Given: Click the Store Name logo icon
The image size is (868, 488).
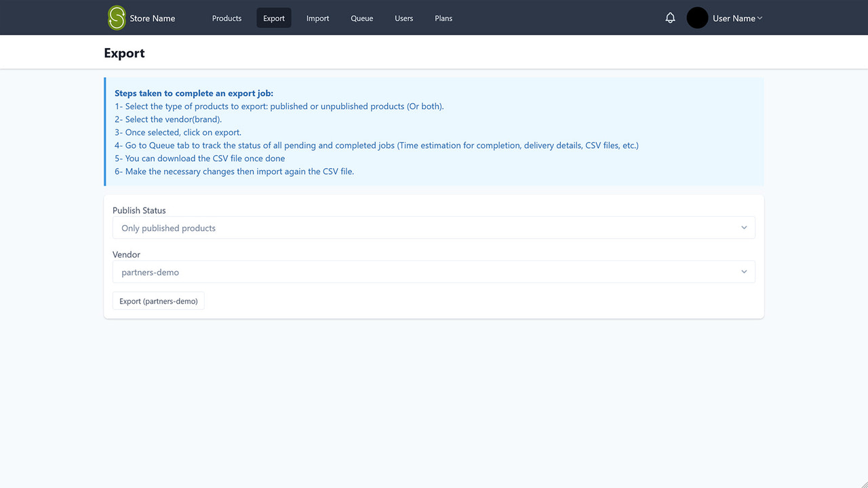Looking at the screenshot, I should [x=115, y=18].
